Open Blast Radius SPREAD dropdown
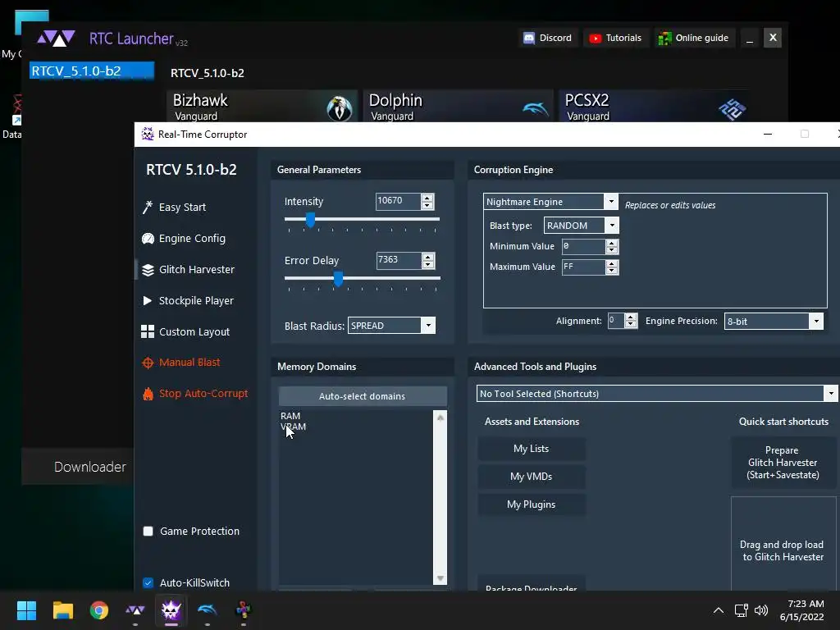The height and width of the screenshot is (630, 840). coord(428,325)
